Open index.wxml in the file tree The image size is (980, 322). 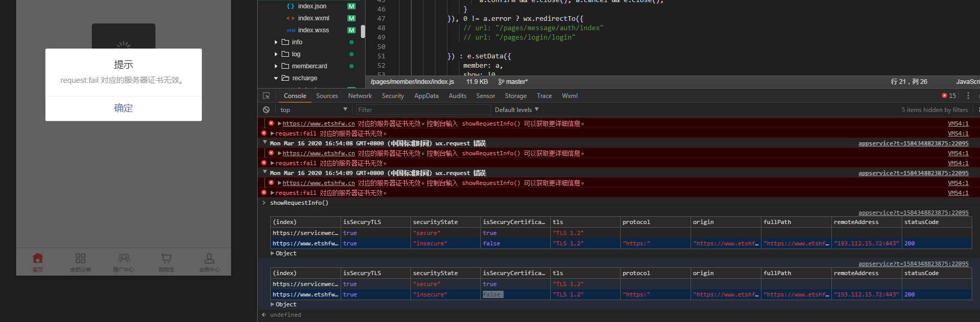pos(313,18)
